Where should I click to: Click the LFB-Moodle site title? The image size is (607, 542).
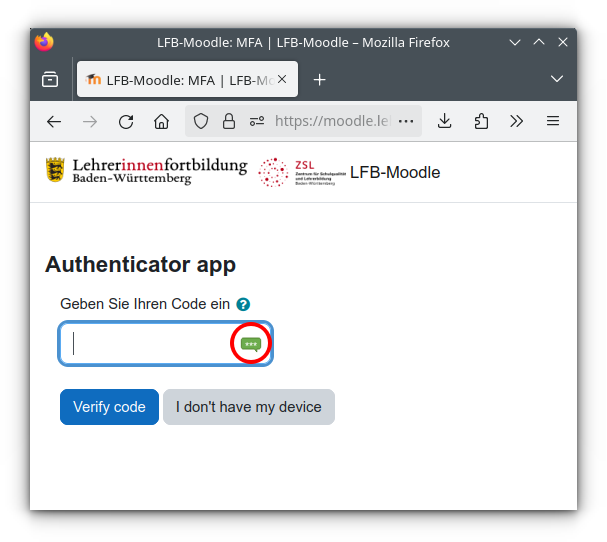[395, 172]
